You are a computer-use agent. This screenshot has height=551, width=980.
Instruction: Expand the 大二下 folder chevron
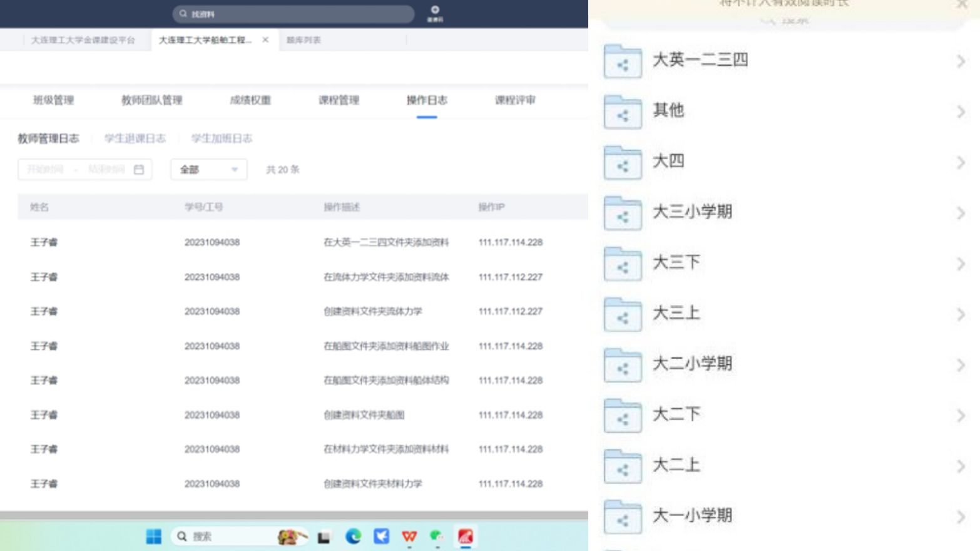961,416
